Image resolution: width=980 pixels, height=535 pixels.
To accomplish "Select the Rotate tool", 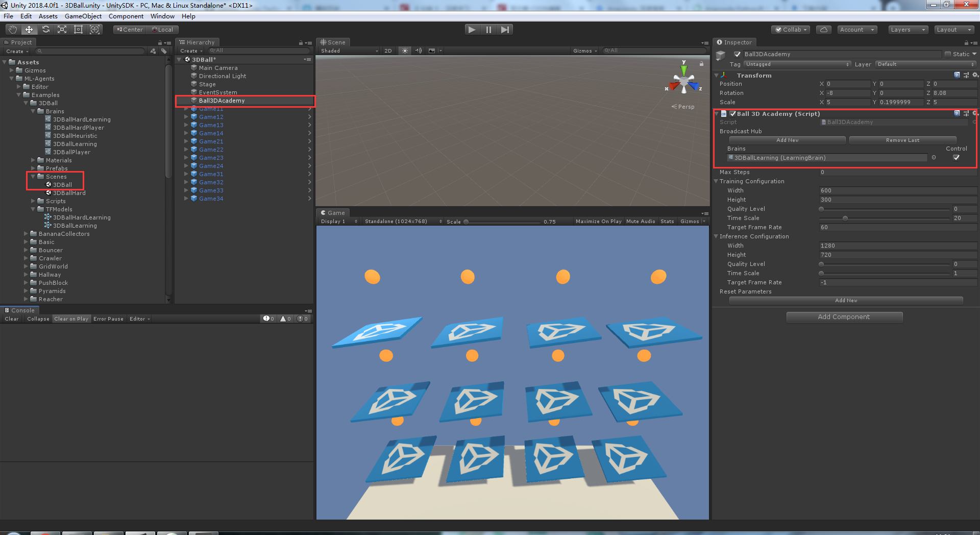I will (46, 29).
